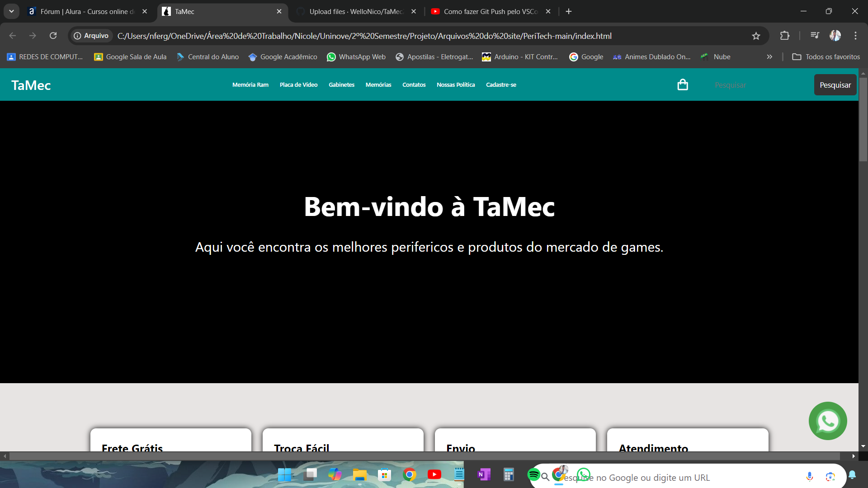Click the Placa de Video tab

pyautogui.click(x=299, y=84)
